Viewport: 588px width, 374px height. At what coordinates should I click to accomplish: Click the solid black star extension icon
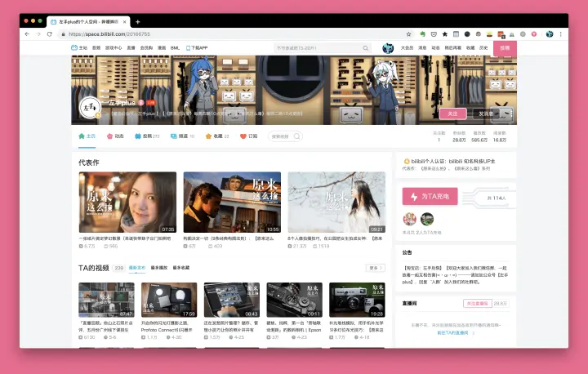(445, 34)
